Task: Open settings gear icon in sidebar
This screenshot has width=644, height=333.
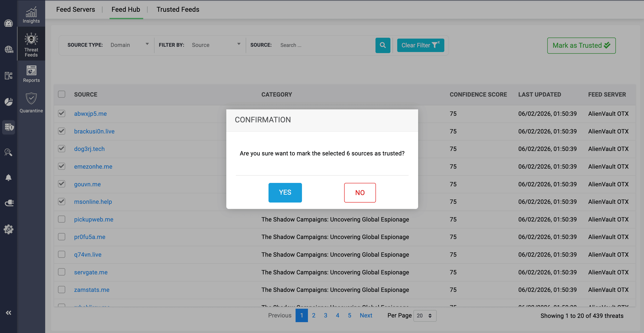Action: tap(9, 229)
